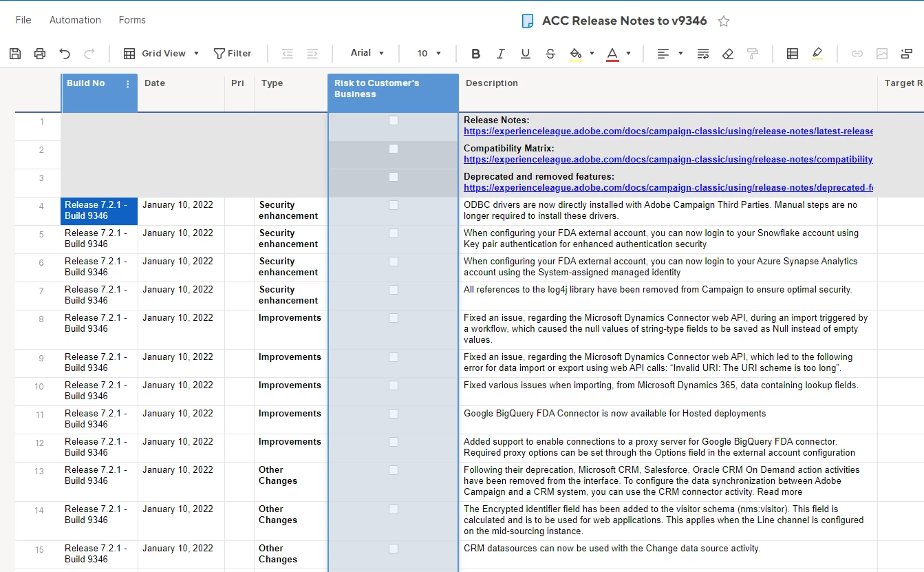The height and width of the screenshot is (572, 924).
Task: Select Build No cell in row 4
Action: coord(99,211)
